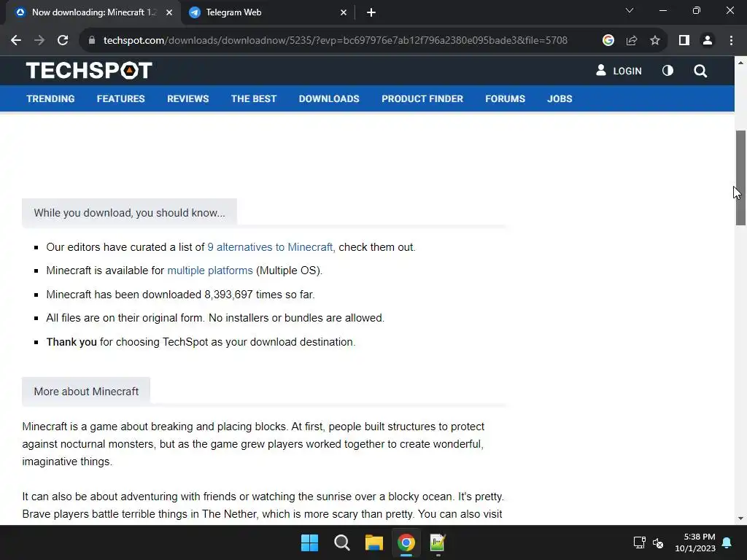Open the Chrome profile avatar icon
Image resolution: width=747 pixels, height=560 pixels.
(x=708, y=41)
